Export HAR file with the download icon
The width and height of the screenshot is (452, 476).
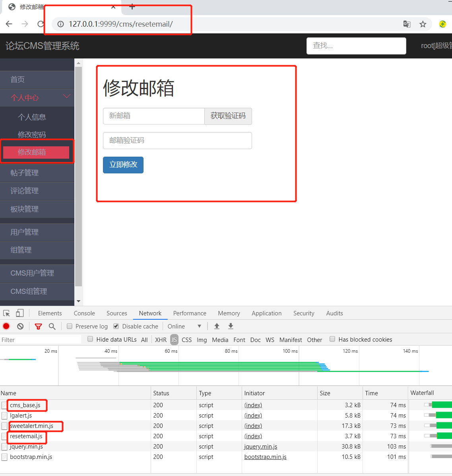(231, 326)
